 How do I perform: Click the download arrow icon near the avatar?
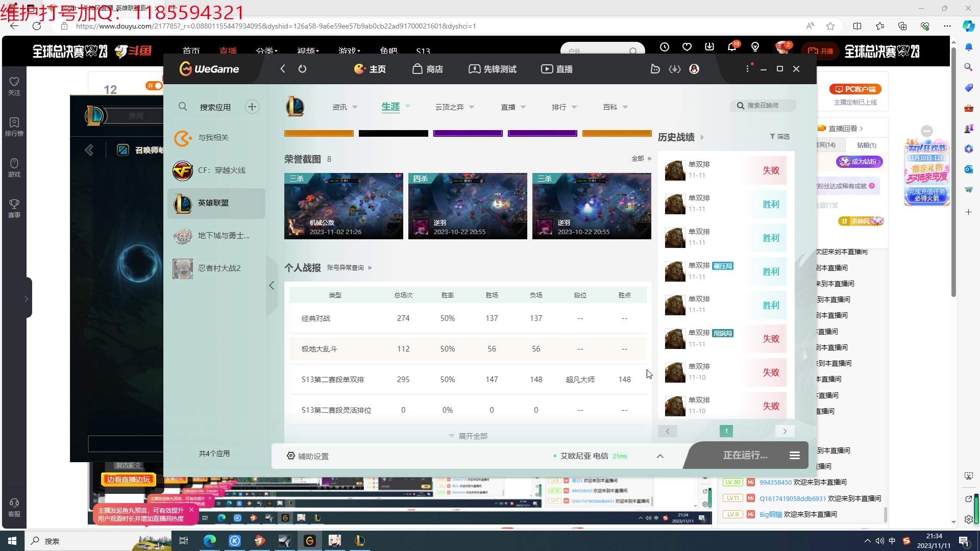coord(709,46)
